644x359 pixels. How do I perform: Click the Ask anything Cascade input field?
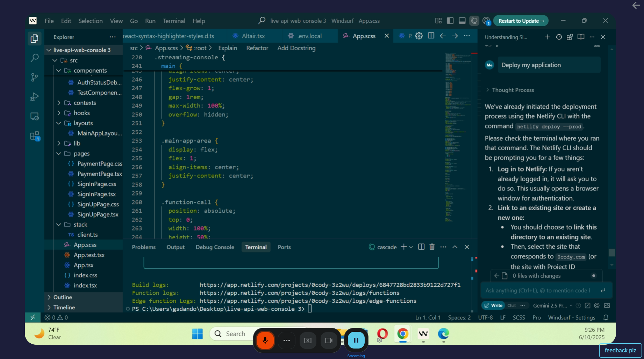coord(538,291)
